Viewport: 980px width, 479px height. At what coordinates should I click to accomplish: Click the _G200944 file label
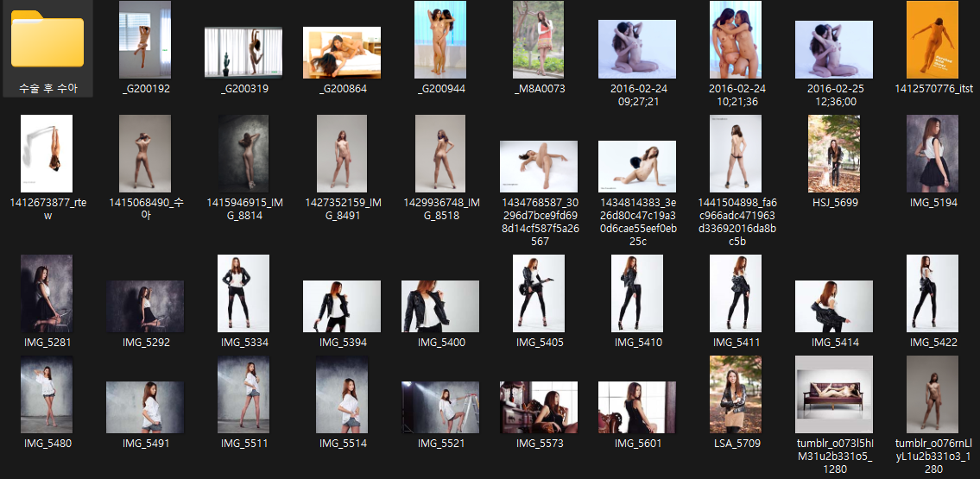click(x=442, y=89)
